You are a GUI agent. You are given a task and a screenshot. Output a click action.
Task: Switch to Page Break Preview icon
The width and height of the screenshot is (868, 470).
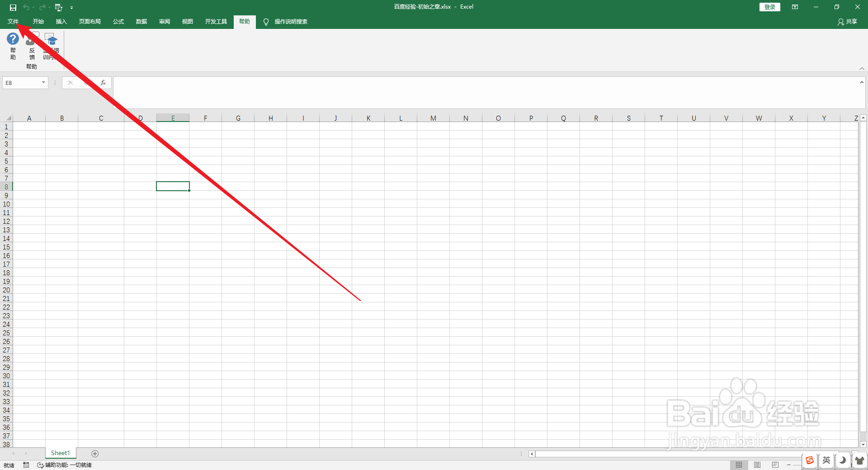click(x=775, y=465)
